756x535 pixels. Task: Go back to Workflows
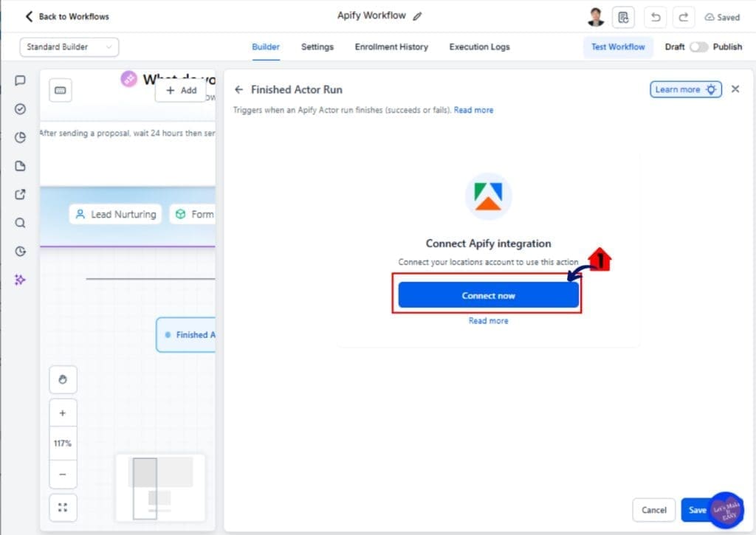(67, 16)
